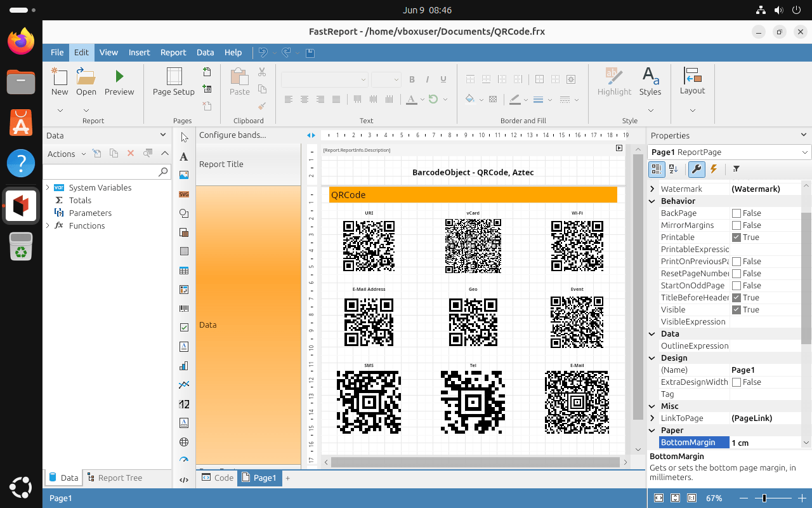
Task: Open Firefox from the dock
Action: pyautogui.click(x=21, y=42)
